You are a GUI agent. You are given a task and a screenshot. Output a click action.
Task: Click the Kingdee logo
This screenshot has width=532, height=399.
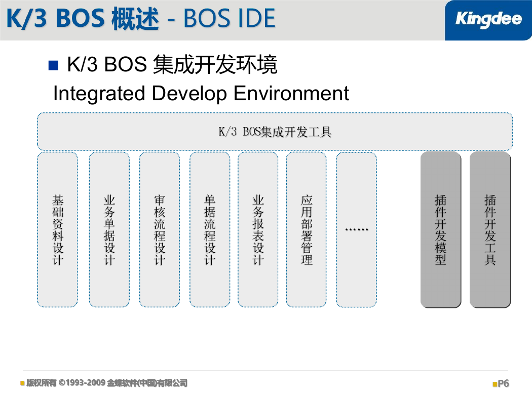pyautogui.click(x=488, y=20)
